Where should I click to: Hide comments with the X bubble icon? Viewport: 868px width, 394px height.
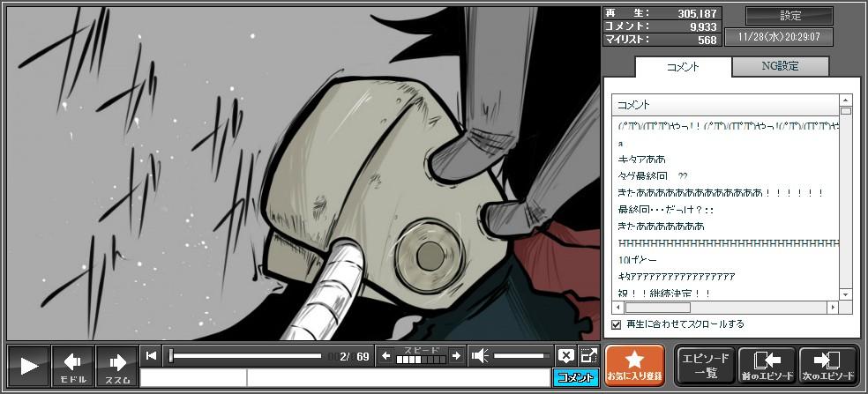pyautogui.click(x=566, y=356)
